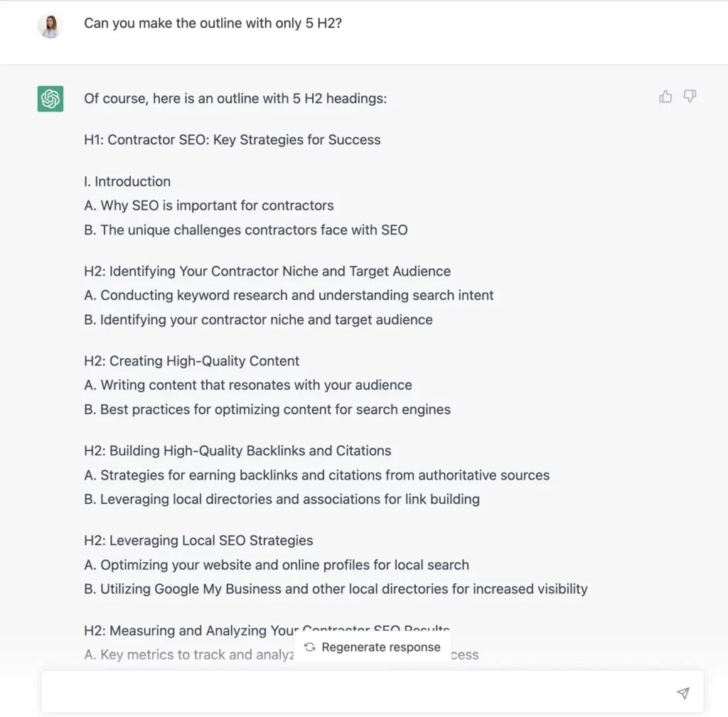
Task: Click 'Why SEO is important for contractors' line
Action: tap(208, 205)
